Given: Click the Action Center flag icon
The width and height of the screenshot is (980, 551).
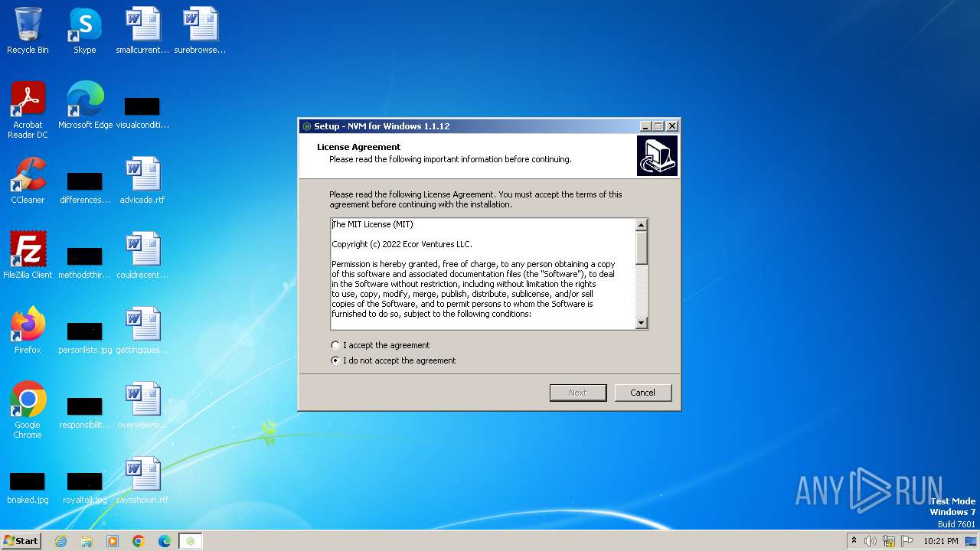Looking at the screenshot, I should tap(907, 541).
